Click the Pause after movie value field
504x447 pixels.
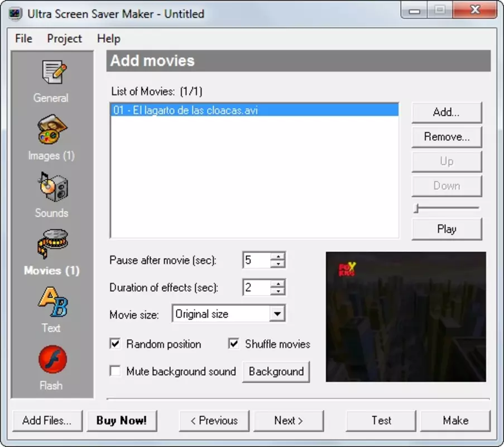(257, 260)
